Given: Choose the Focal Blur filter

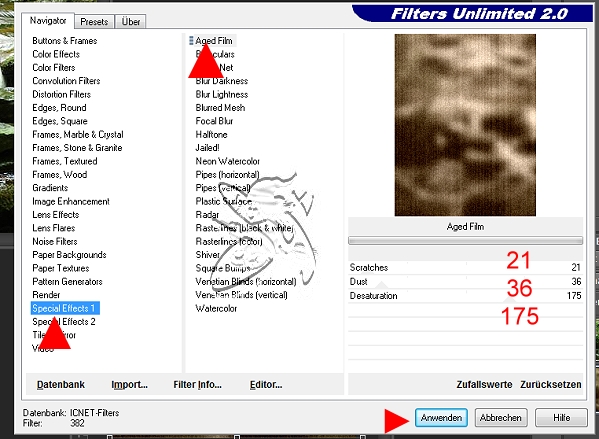Looking at the screenshot, I should [x=214, y=121].
